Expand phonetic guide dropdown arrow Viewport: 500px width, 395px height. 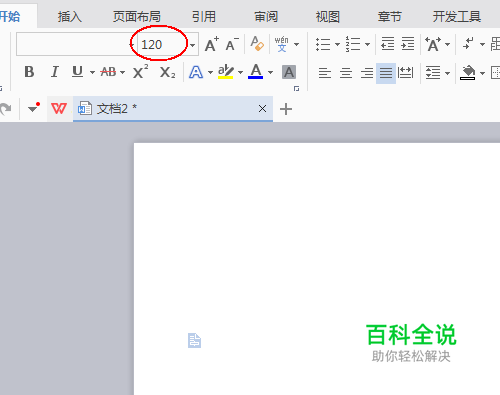(296, 44)
